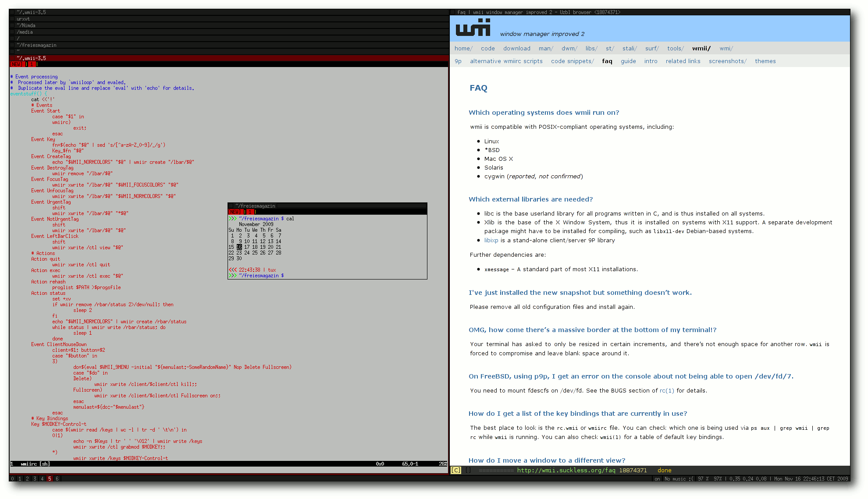Switch to wmii tag 1 in the bottom bar
Viewport: 868px width, 499px height.
(x=20, y=479)
